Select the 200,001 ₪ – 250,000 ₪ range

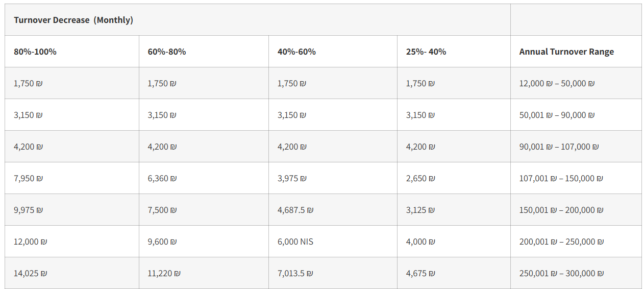tap(561, 242)
